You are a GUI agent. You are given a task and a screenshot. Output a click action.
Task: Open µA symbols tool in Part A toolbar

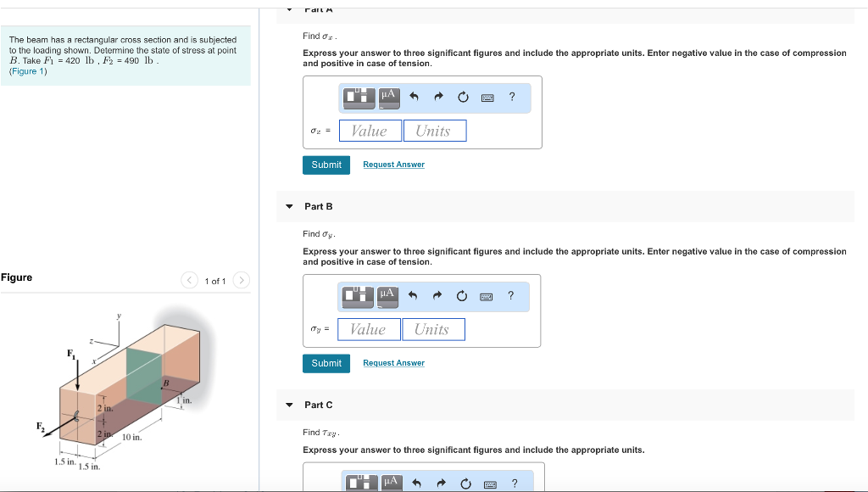coord(389,98)
